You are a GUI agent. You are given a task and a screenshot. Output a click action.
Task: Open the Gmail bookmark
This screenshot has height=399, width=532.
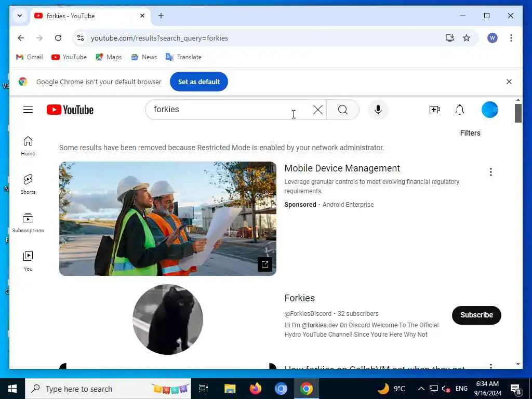click(x=30, y=57)
